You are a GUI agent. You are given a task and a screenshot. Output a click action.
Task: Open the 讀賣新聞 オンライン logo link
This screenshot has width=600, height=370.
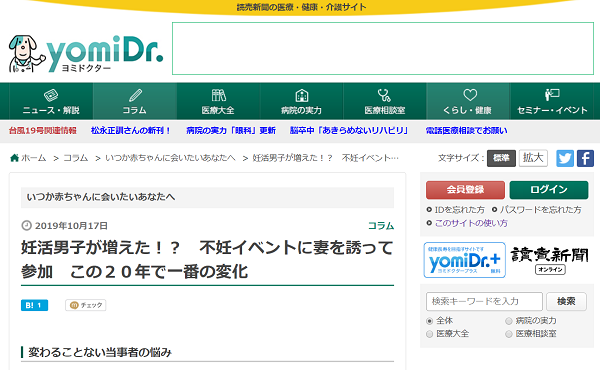[x=549, y=260]
